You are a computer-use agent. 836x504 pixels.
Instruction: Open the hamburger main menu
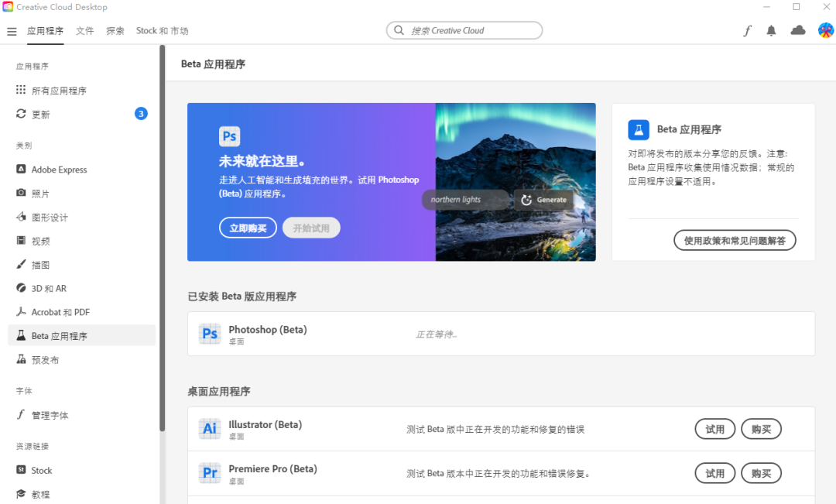(11, 31)
